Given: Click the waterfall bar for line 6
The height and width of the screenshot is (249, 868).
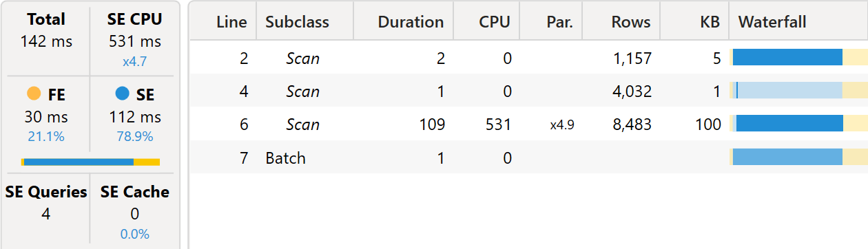Looking at the screenshot, I should pos(789,124).
